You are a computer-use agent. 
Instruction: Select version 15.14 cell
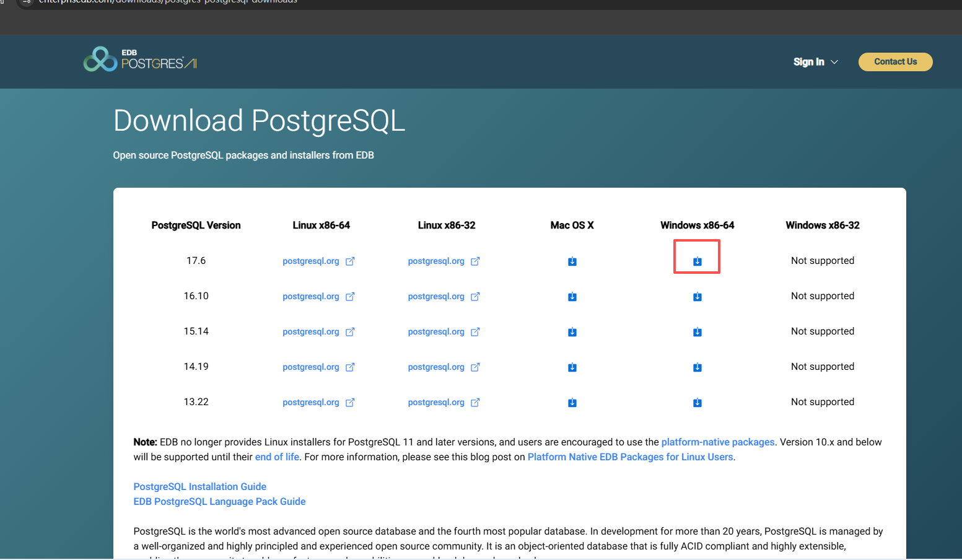click(196, 331)
